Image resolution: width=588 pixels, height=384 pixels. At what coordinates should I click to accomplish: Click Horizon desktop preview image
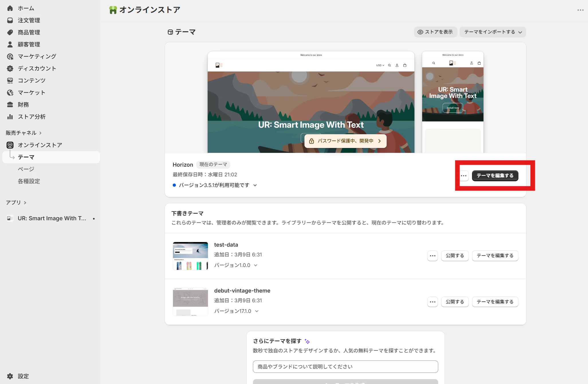coord(311,102)
